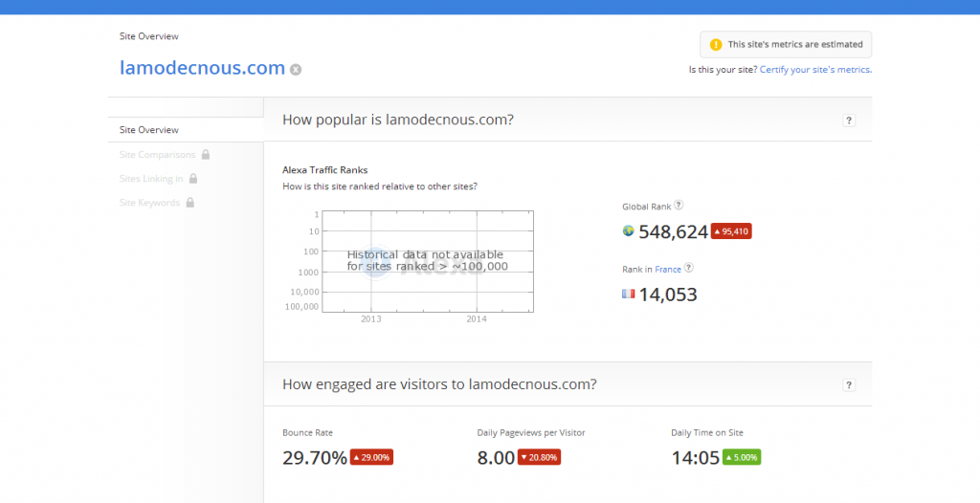This screenshot has width=980, height=503.
Task: Click the 2014 label on chart axis
Action: point(477,318)
